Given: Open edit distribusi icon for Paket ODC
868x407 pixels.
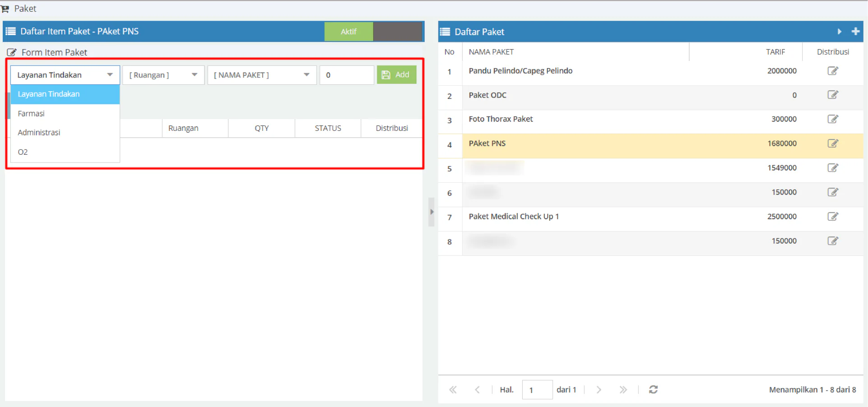Looking at the screenshot, I should click(x=832, y=95).
